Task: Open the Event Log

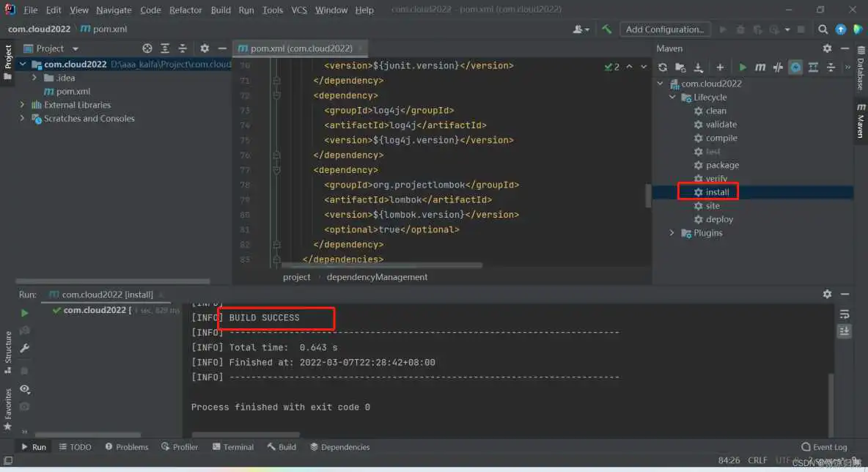Action: coord(824,447)
